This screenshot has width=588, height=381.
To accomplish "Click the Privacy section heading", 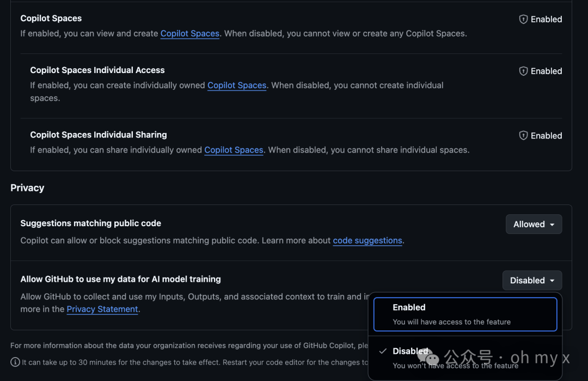I will pos(27,188).
